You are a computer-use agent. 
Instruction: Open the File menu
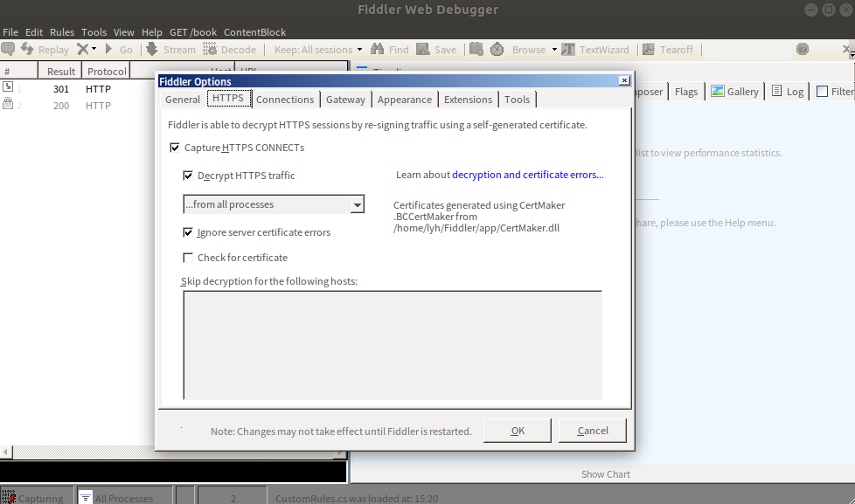point(10,32)
